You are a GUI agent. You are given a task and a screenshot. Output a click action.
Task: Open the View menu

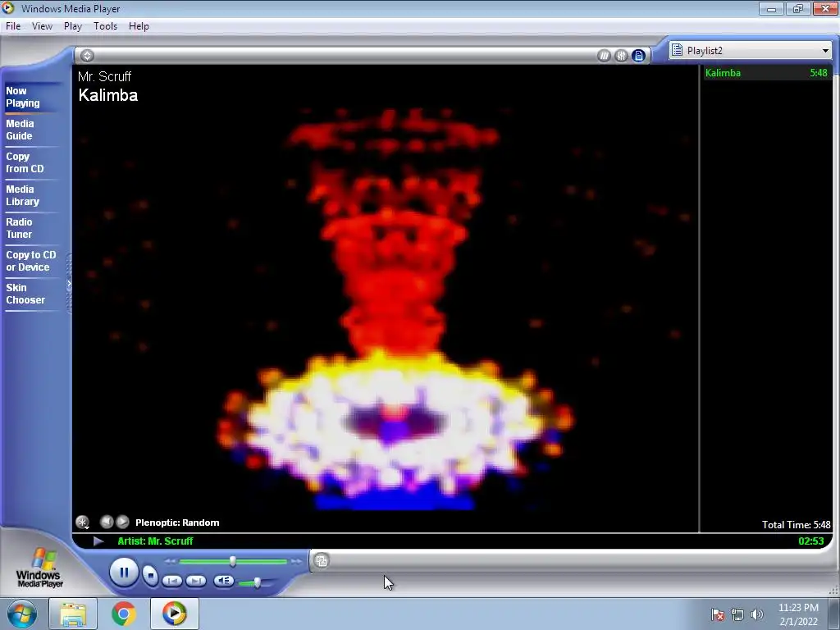click(x=42, y=26)
